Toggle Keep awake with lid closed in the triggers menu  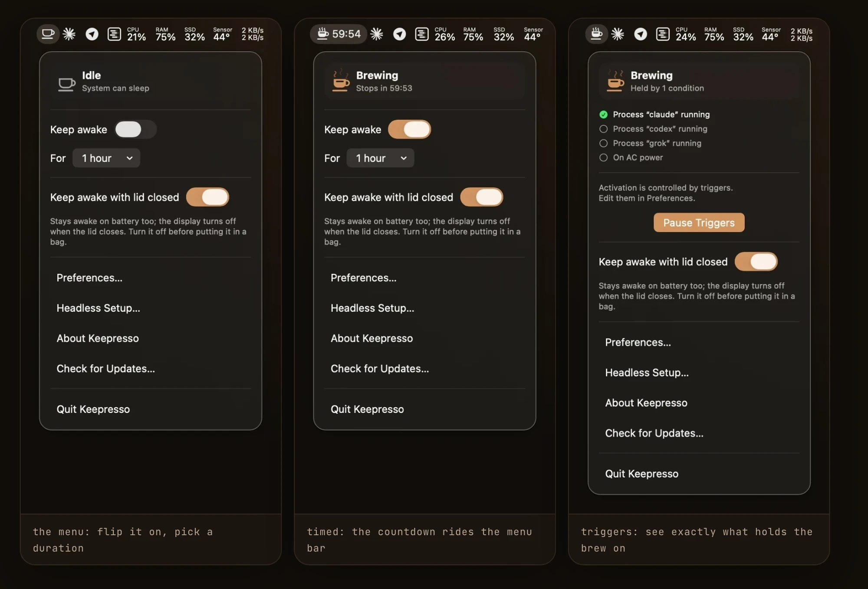pos(756,262)
